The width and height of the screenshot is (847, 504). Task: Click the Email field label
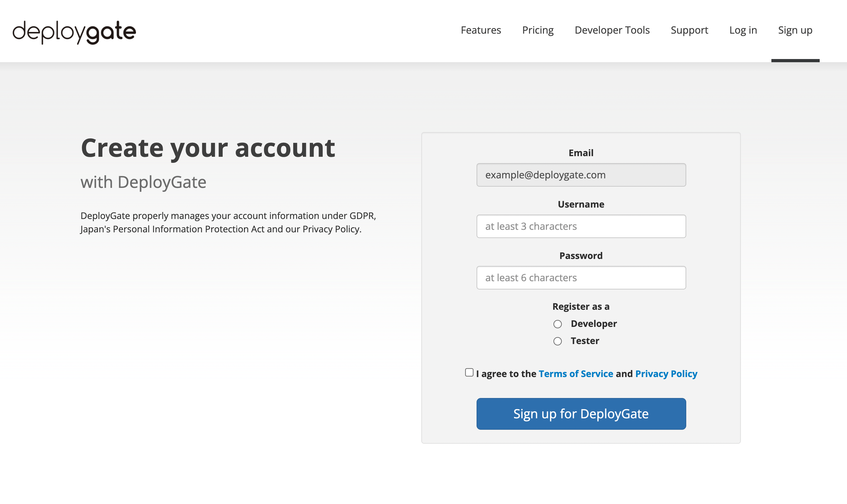point(580,153)
